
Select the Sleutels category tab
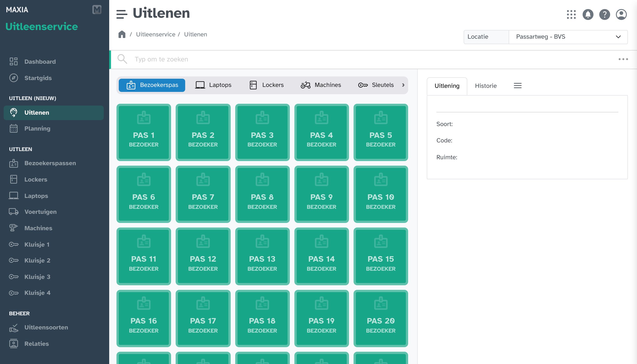tap(376, 85)
